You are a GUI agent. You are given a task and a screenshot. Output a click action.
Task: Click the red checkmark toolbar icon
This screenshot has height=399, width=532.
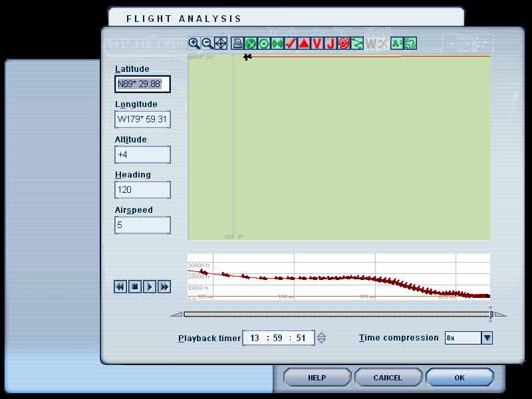click(x=291, y=44)
